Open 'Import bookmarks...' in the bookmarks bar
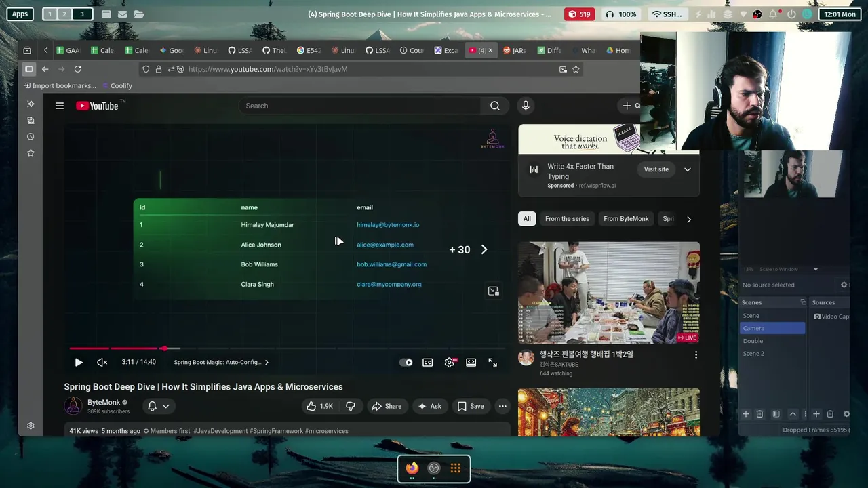The width and height of the screenshot is (868, 488). pos(60,86)
